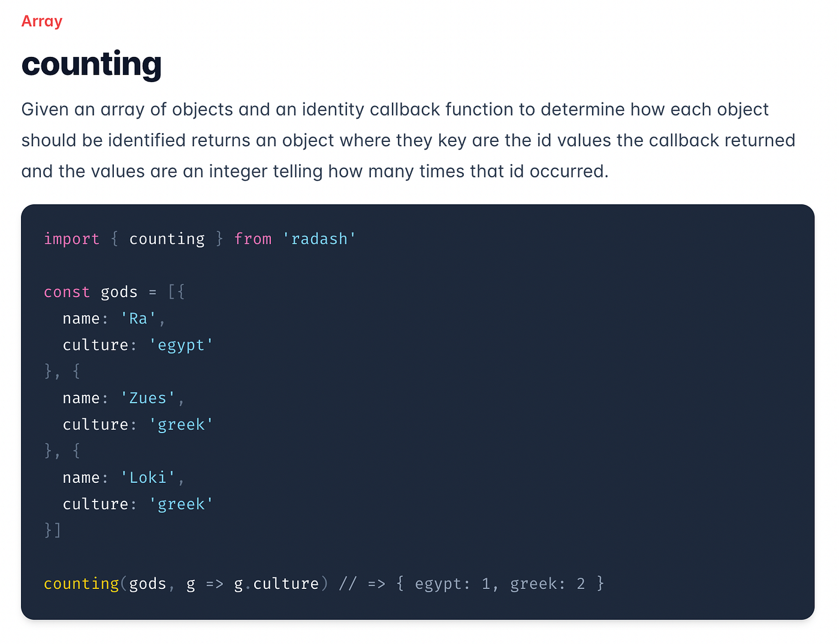
Task: Click g.culture in the callback expression
Action: coord(276,583)
